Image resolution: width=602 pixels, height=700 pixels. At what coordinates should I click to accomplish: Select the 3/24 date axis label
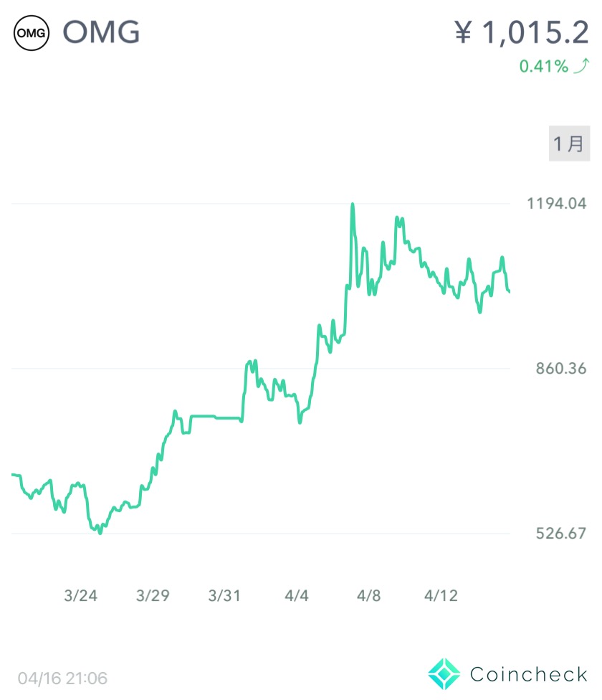(x=80, y=595)
